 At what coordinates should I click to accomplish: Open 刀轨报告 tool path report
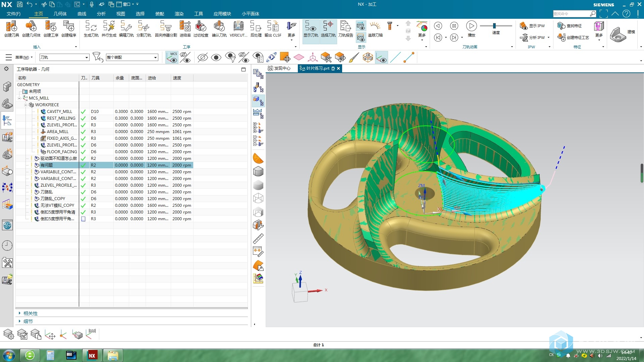[345, 29]
